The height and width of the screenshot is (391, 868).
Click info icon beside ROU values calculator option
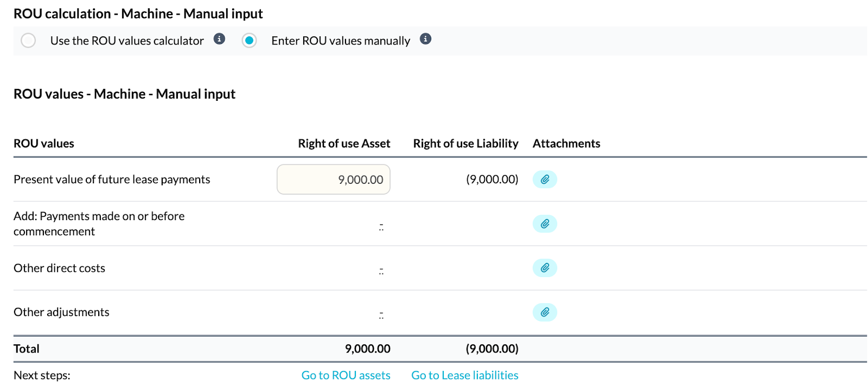pyautogui.click(x=219, y=39)
